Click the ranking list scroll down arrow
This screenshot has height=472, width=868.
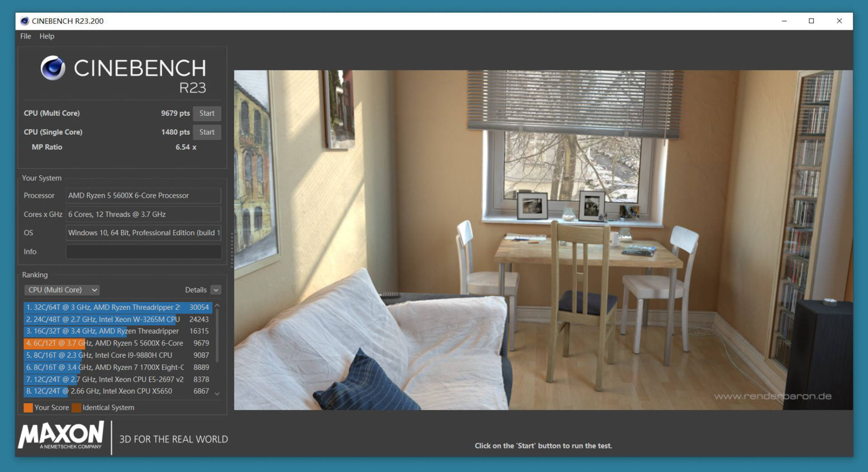pyautogui.click(x=217, y=394)
